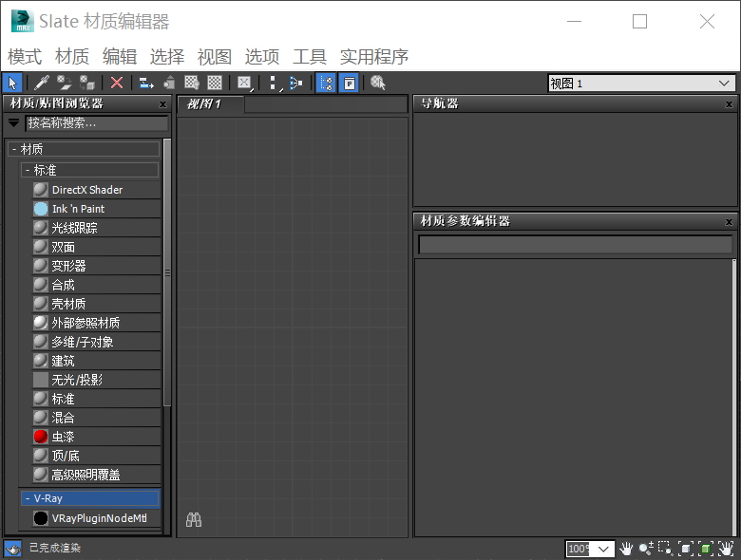Select the 光线跟踪 material
Viewport: 741px width, 560px height.
pos(96,228)
